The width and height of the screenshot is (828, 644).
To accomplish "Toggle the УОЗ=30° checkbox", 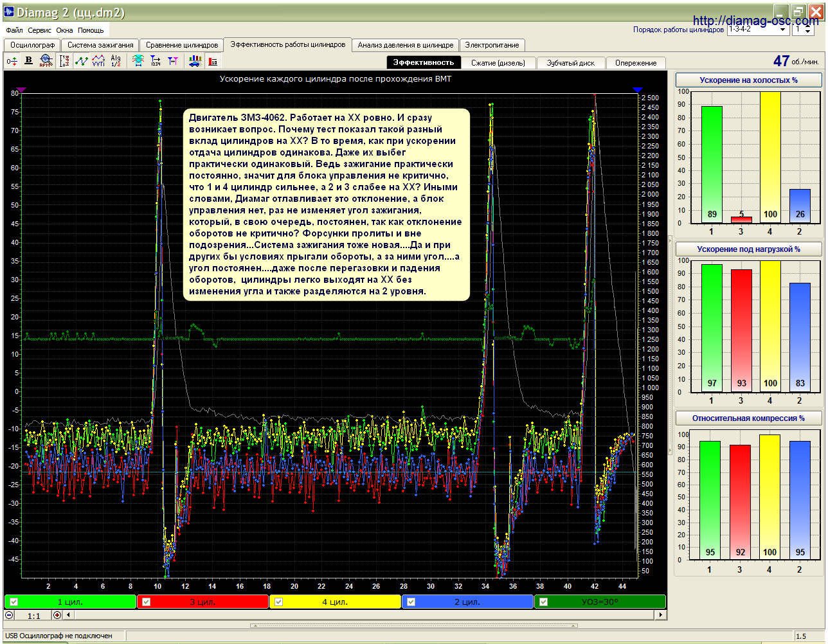I will pyautogui.click(x=544, y=602).
